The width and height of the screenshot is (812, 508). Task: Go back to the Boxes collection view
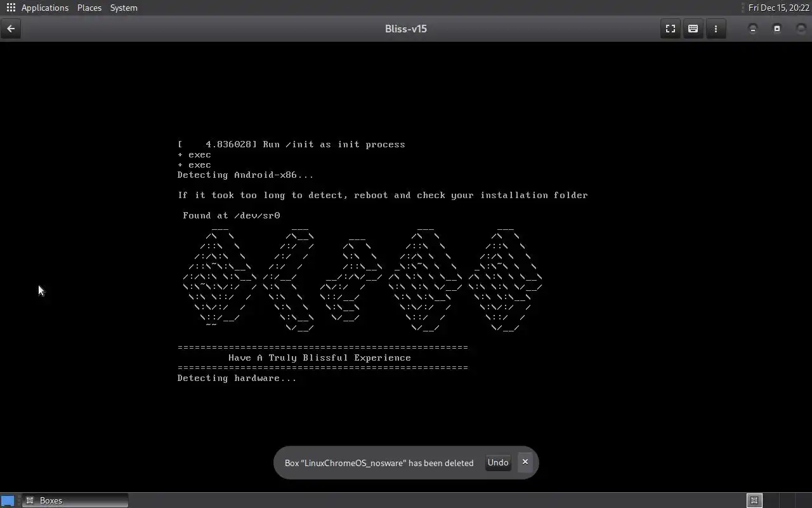tap(11, 29)
